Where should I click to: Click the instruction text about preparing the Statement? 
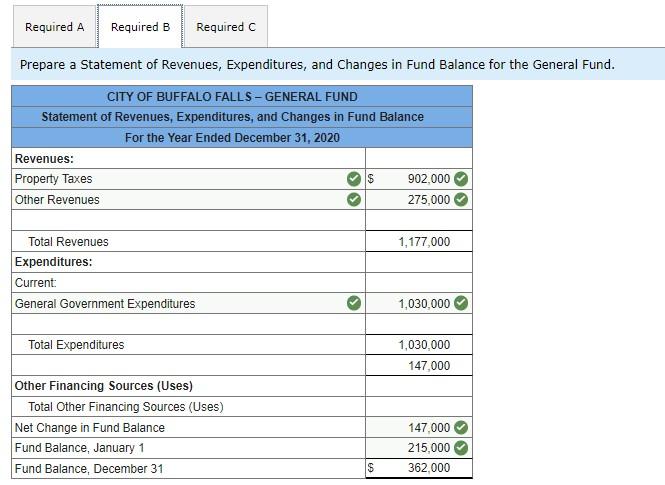click(x=317, y=64)
